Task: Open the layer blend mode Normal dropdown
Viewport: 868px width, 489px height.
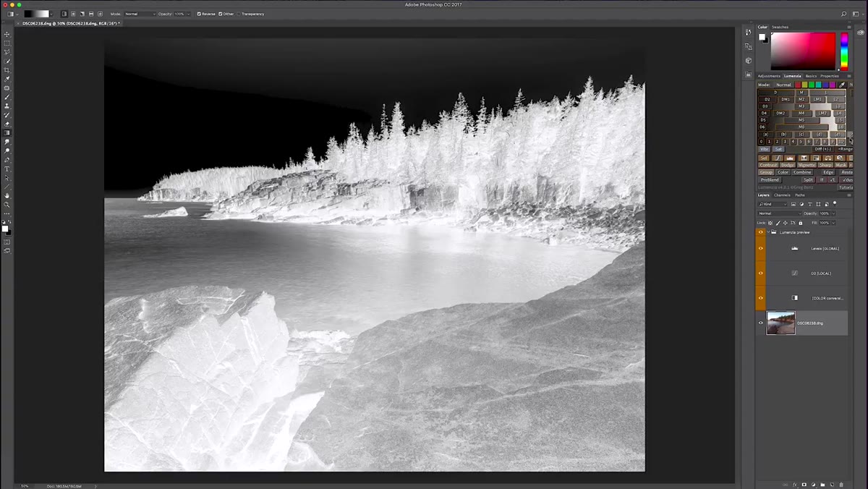Action: click(x=780, y=213)
